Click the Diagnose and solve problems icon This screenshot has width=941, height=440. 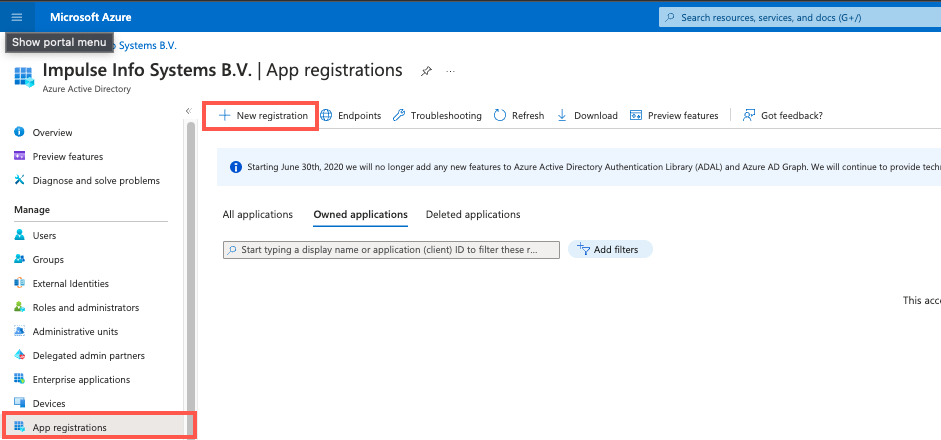(19, 180)
